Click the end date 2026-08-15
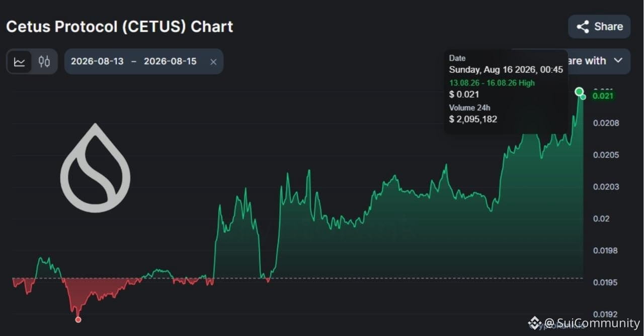The height and width of the screenshot is (336, 644). tap(170, 61)
